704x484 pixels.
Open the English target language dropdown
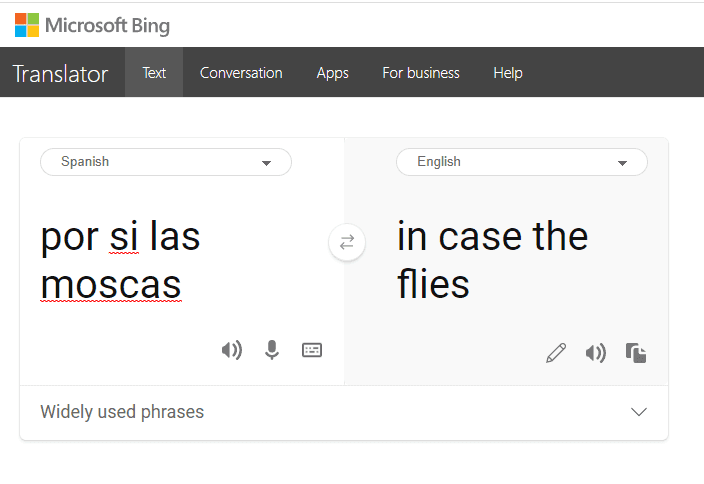pos(522,162)
